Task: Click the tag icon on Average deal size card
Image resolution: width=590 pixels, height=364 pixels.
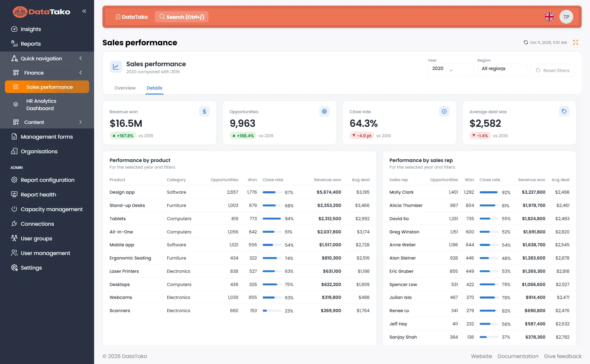Action: 564,111
